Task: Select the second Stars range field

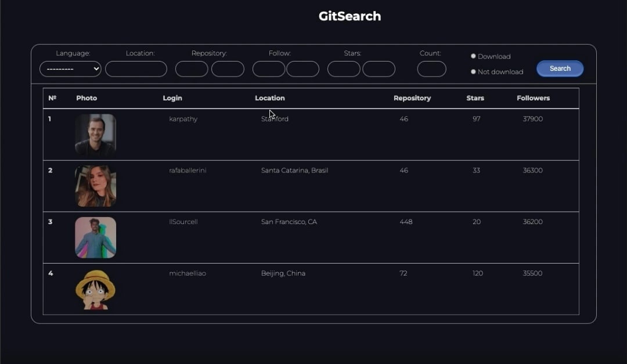Action: 379,69
